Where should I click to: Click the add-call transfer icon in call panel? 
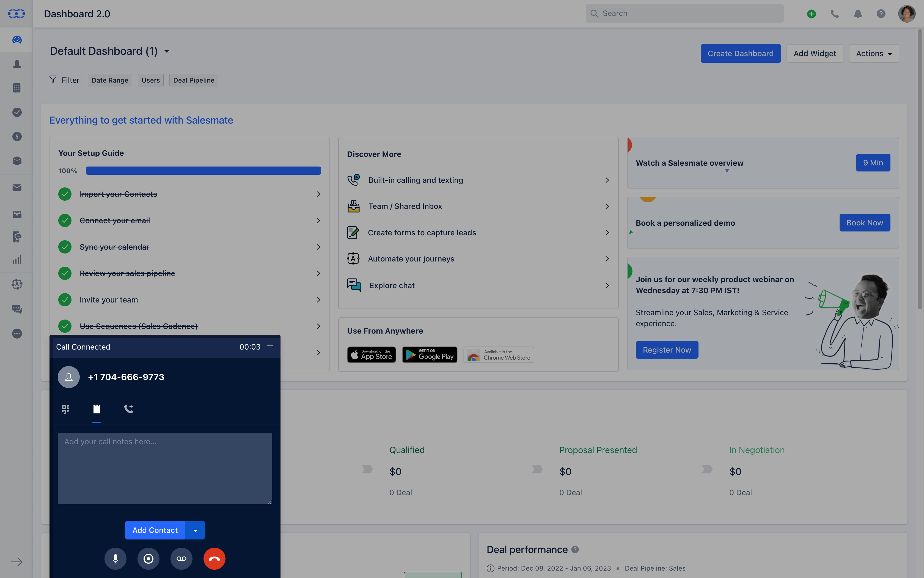(129, 409)
